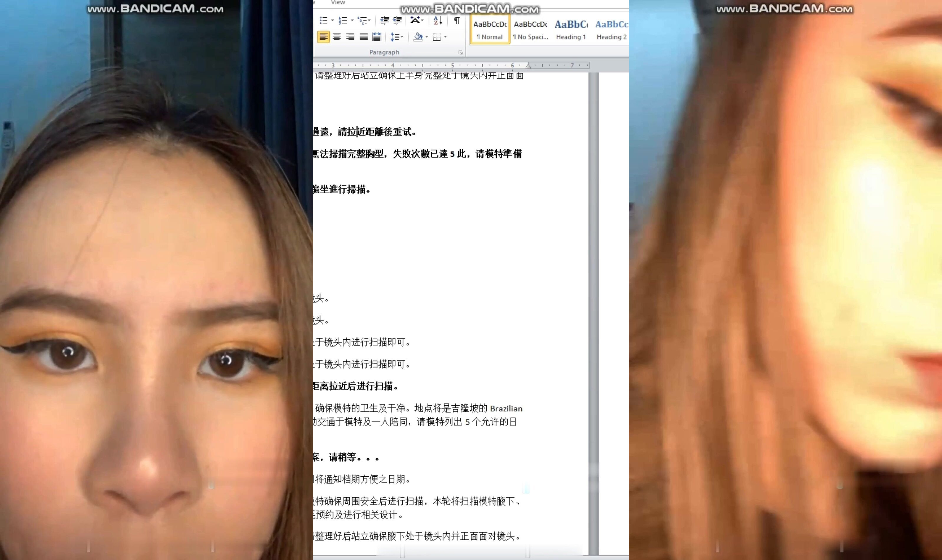Open the bullet library dropdown arrow
This screenshot has height=560, width=942.
332,20
